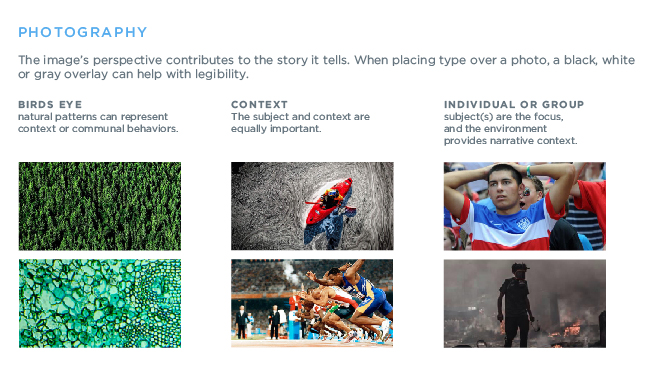Click the 'natural patterns can represent' description
The image size is (670, 376).
coord(93,117)
